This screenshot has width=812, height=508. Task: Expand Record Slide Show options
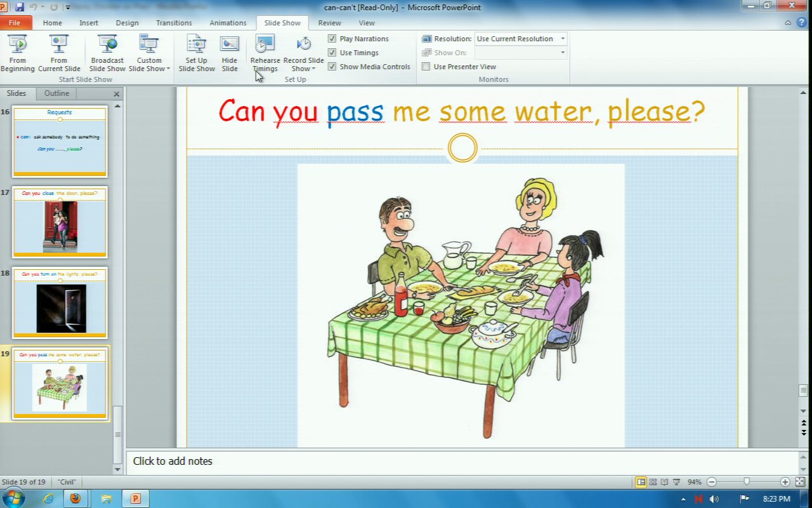(x=304, y=65)
